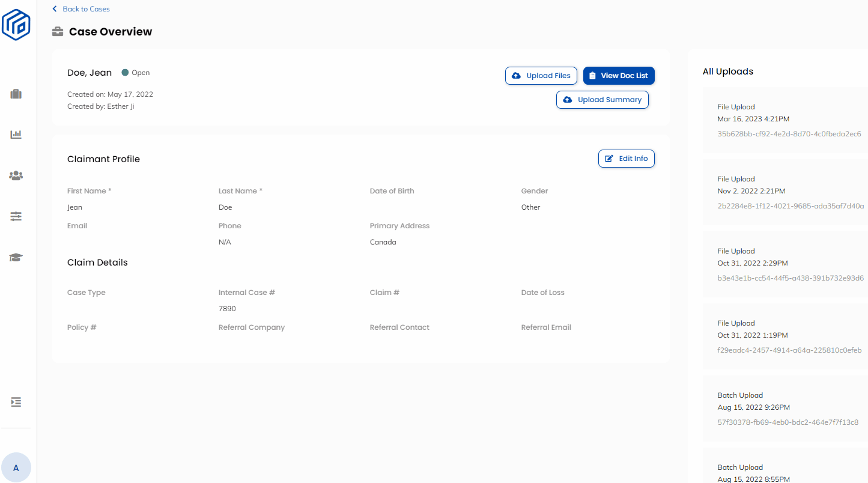Select the graduation cap sidebar icon

16,257
